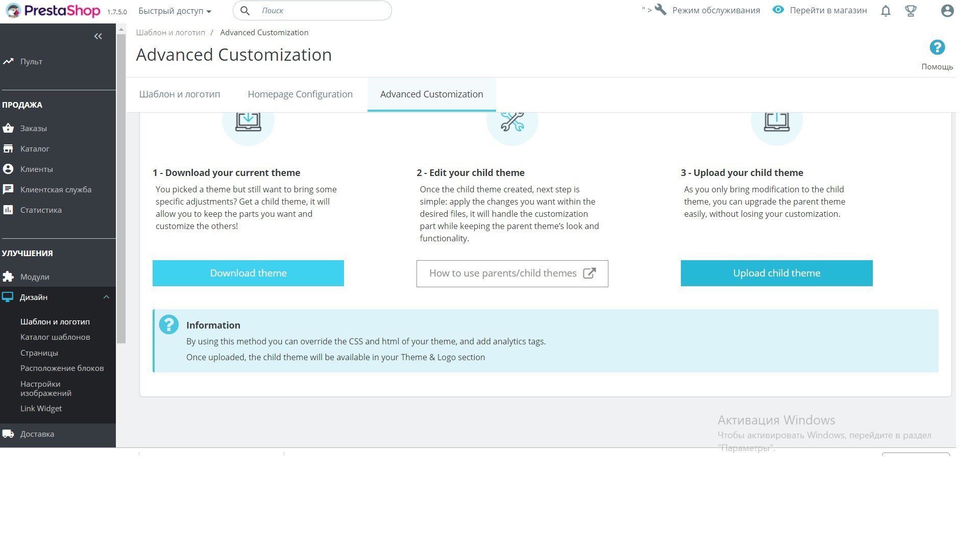
Task: Collapse the sidebar with double chevron
Action: (x=98, y=36)
